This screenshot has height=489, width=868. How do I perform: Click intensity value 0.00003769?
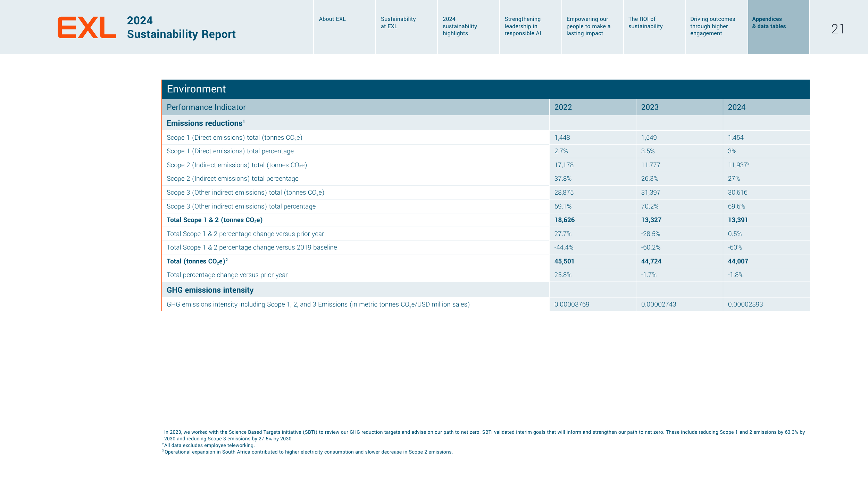point(571,304)
